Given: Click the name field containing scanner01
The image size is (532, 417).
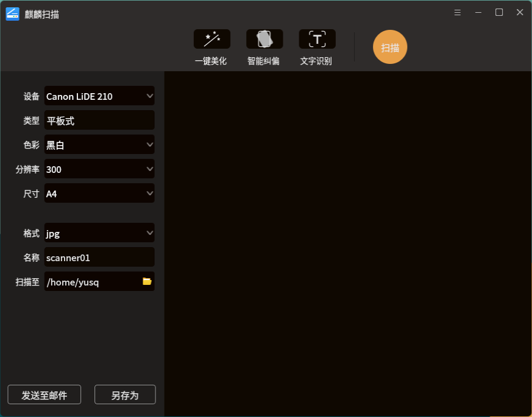Looking at the screenshot, I should tap(99, 258).
